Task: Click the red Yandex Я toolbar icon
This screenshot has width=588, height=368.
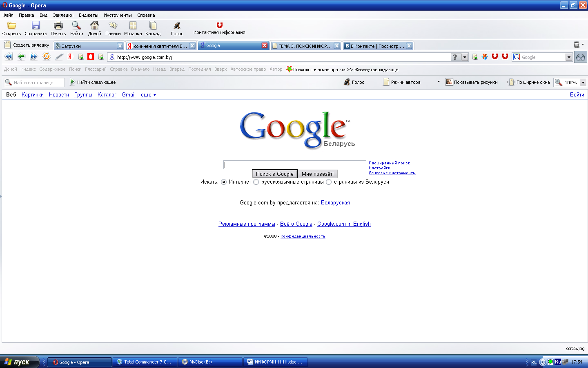Action: click(70, 57)
